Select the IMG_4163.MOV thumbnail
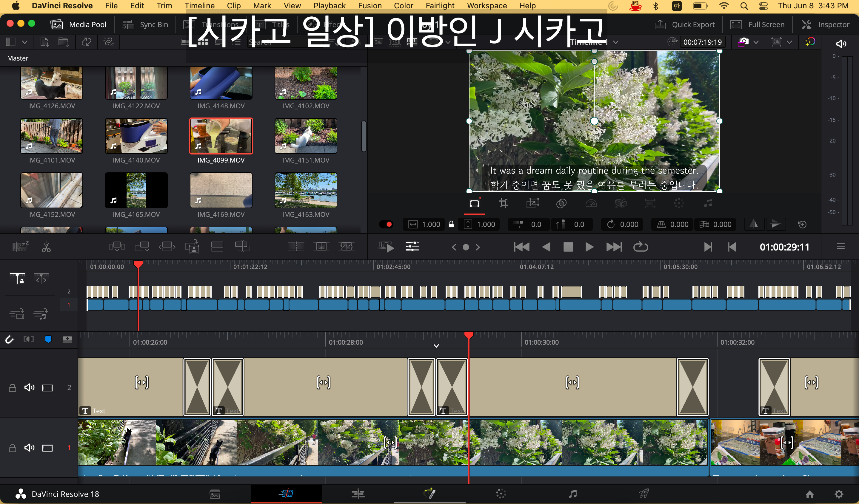859x504 pixels. pos(305,190)
